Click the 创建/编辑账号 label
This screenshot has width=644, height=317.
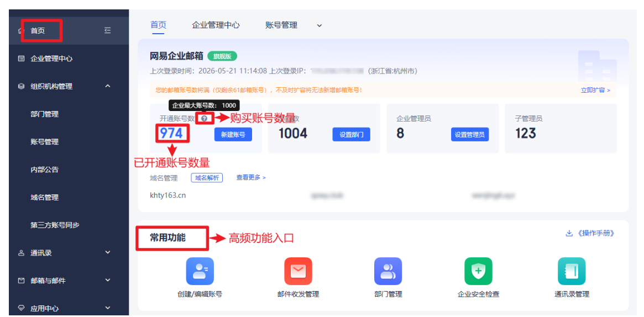coord(200,294)
